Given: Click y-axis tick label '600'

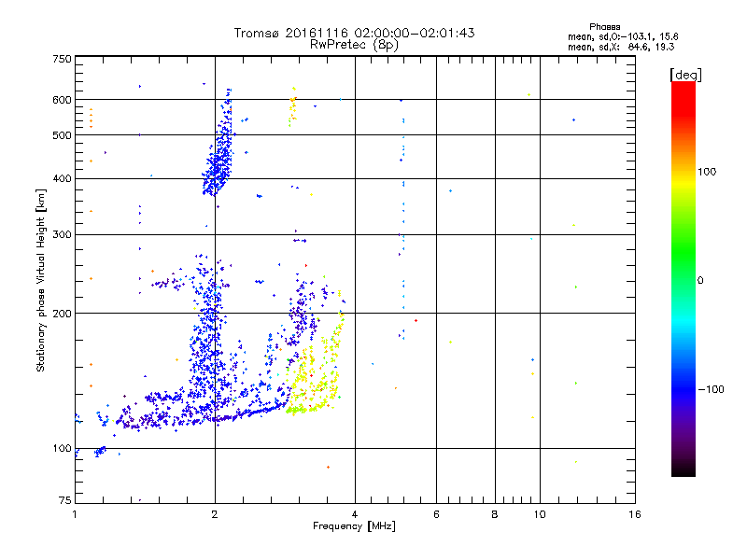Looking at the screenshot, I should click(x=62, y=100).
